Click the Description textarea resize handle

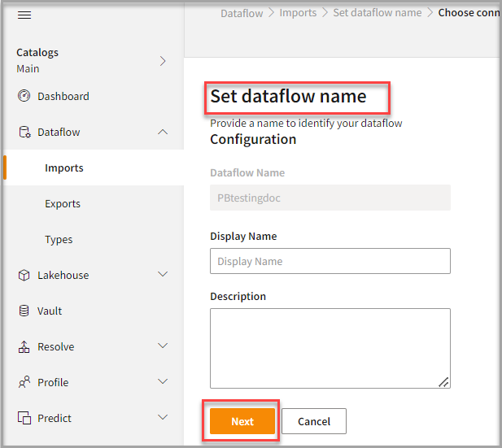click(443, 382)
